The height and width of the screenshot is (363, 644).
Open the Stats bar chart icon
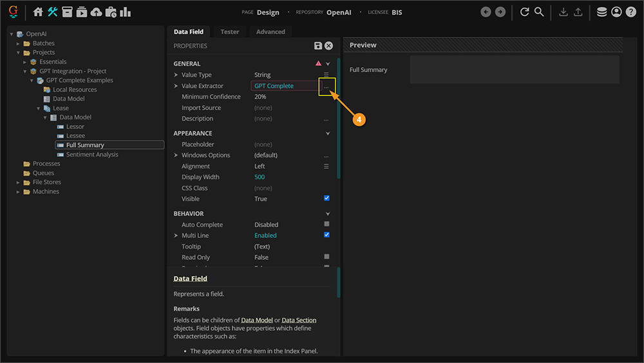[x=125, y=12]
